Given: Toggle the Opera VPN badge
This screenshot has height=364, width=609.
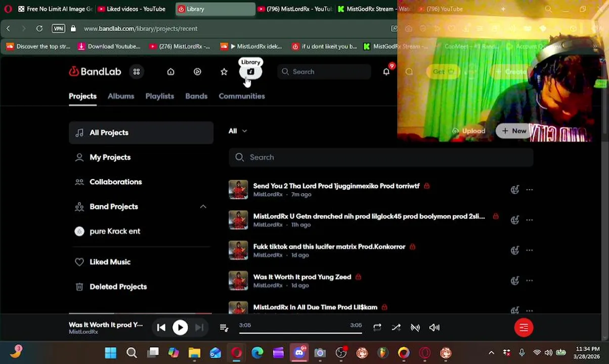Looking at the screenshot, I should [x=59, y=29].
